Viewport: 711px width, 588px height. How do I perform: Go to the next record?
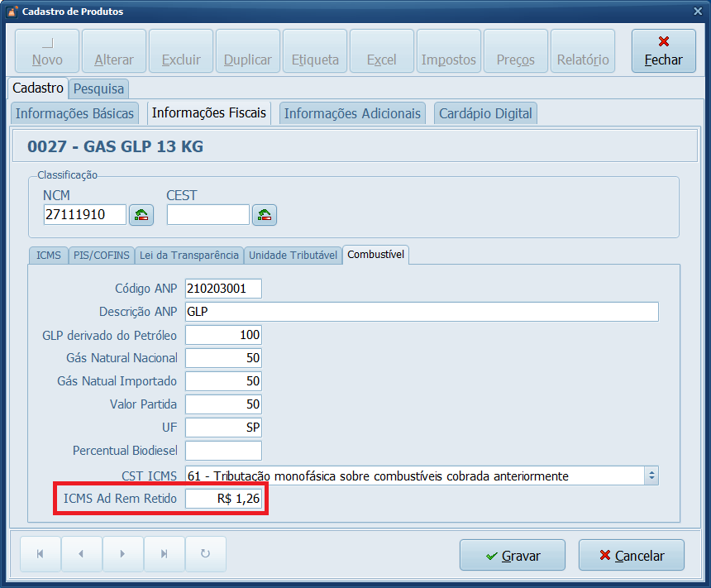(x=122, y=554)
